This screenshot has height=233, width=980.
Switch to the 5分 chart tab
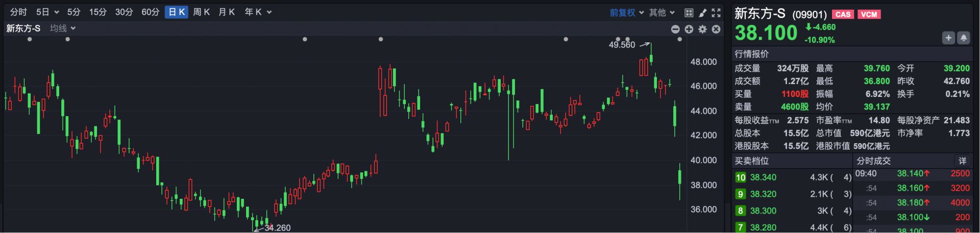[74, 12]
